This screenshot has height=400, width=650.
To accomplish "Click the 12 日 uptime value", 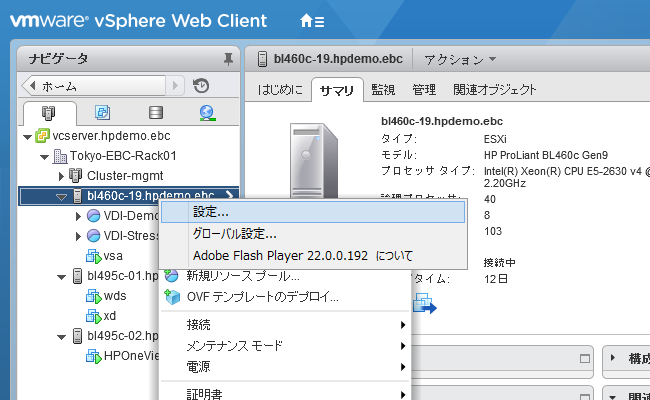I will (x=496, y=279).
